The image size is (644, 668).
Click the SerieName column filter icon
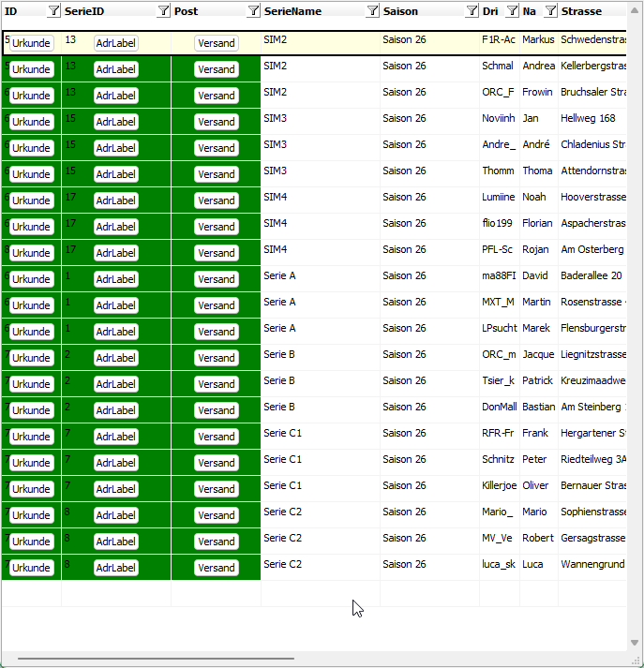point(372,11)
